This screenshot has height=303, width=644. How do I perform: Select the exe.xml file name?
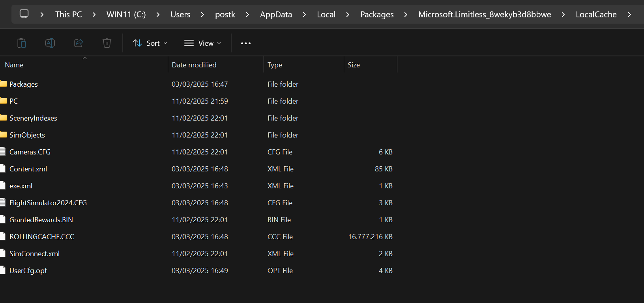point(21,186)
